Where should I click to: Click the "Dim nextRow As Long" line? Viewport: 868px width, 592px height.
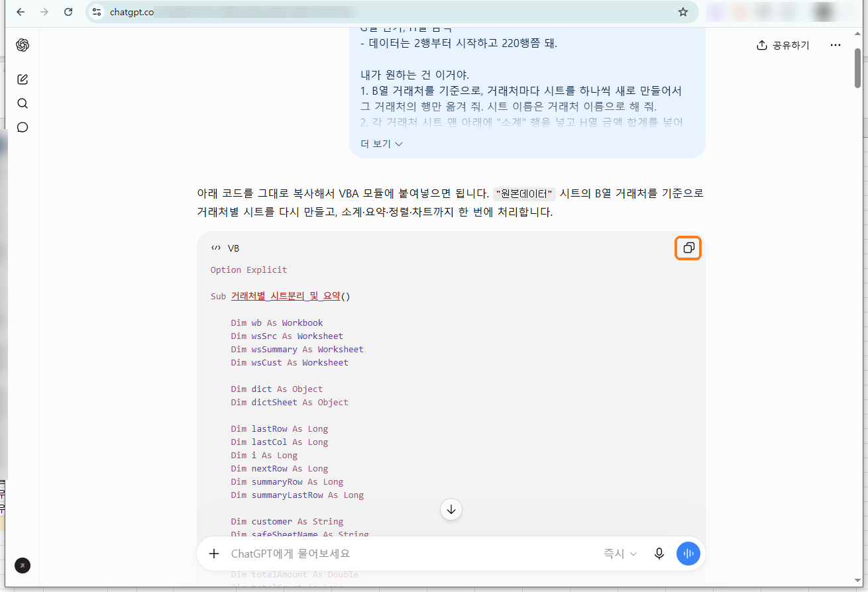(280, 469)
